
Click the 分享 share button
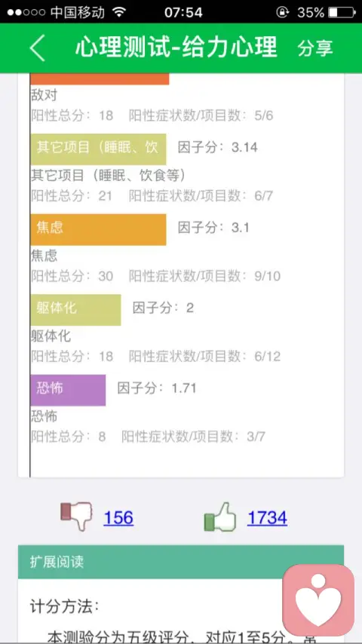pos(315,48)
